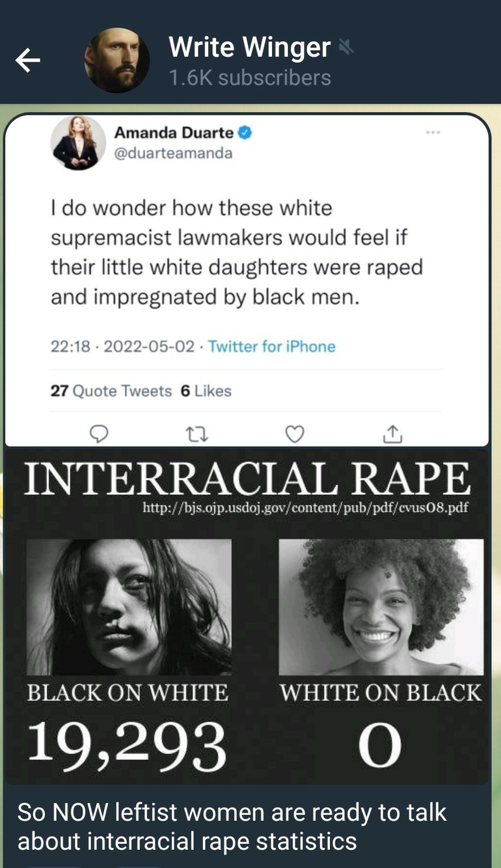501x868 pixels.
Task: Open the tweet author's profile picture
Action: pos(78,143)
